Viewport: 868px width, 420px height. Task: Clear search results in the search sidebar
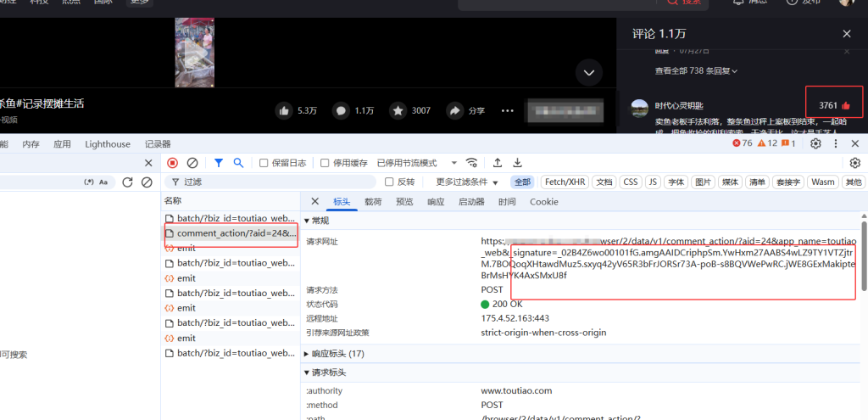pos(146,182)
